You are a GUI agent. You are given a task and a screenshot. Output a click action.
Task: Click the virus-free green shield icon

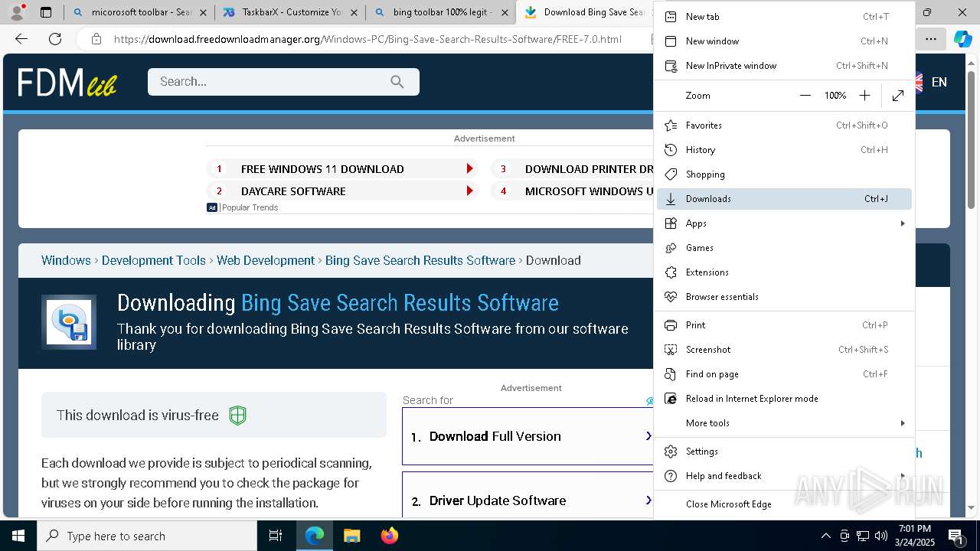[238, 416]
